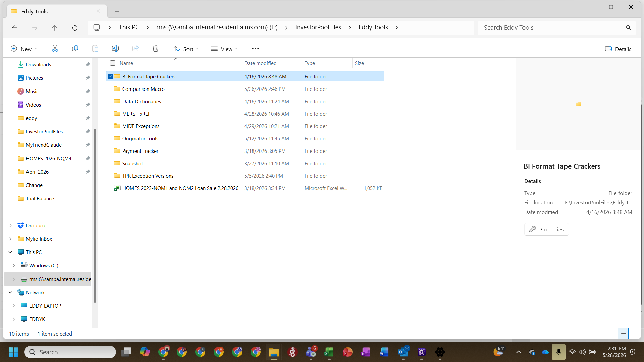
Task: Open the See more ellipsis menu
Action: (255, 49)
